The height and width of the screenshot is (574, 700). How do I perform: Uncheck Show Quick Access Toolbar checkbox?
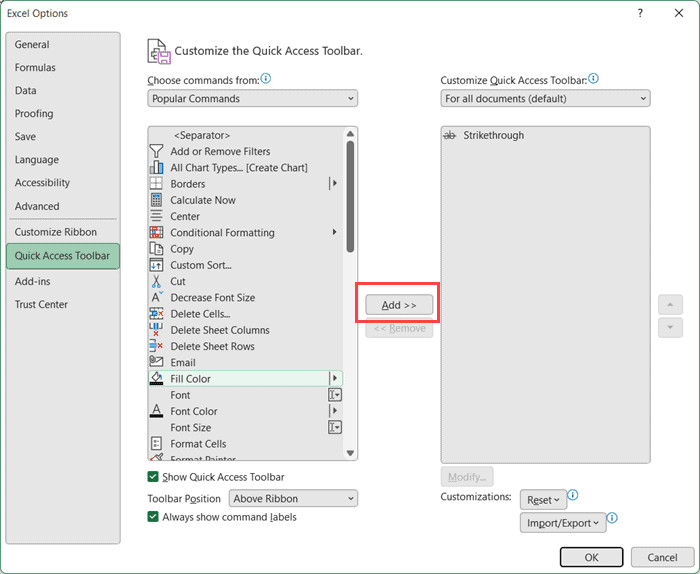point(153,477)
